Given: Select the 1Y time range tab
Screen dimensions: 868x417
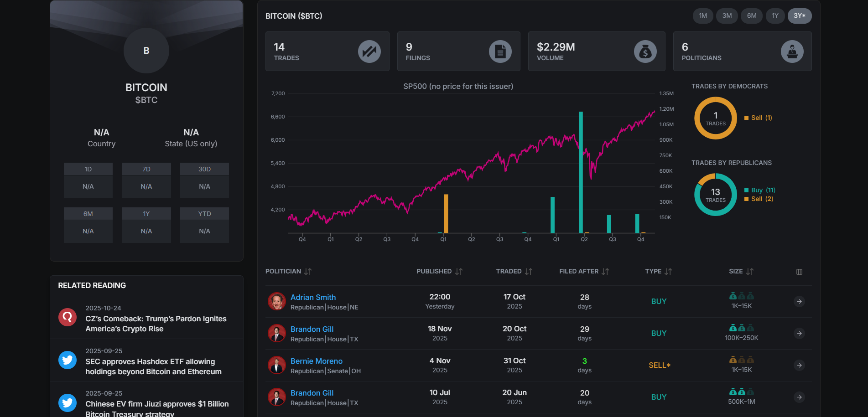Looking at the screenshot, I should tap(775, 16).
